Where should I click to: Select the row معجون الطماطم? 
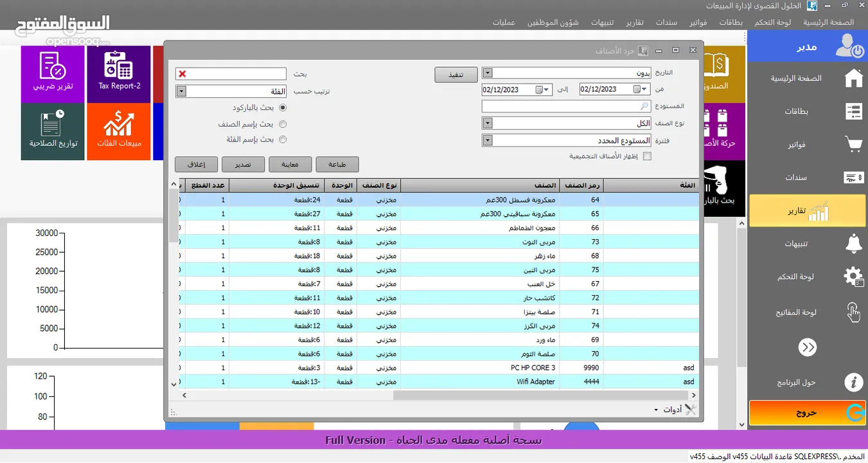438,228
